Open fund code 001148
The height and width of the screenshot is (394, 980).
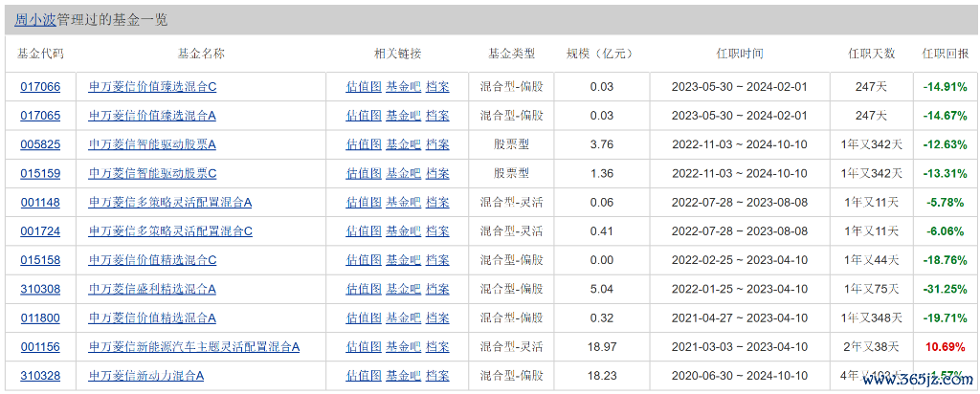[40, 203]
